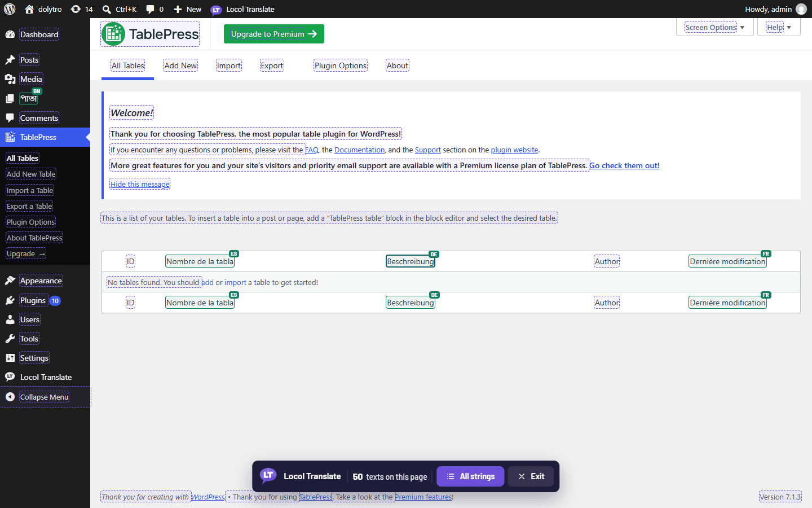Sort by top Dernière modification header
812x508 pixels.
click(x=727, y=261)
